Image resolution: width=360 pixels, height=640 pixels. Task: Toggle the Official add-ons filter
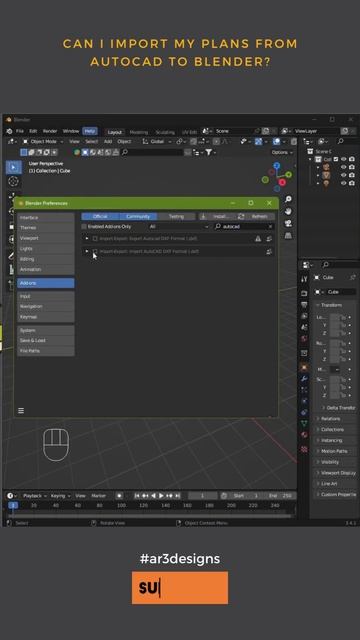tap(100, 216)
